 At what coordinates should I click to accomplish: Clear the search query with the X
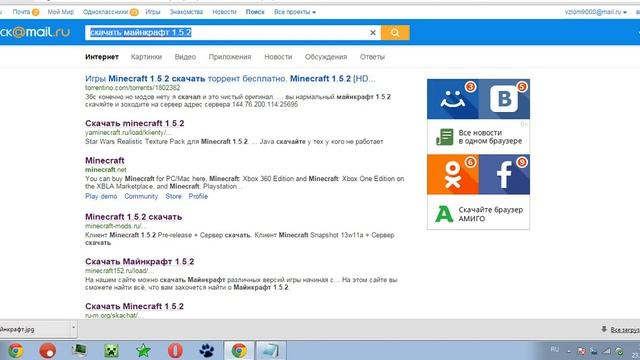click(x=373, y=33)
